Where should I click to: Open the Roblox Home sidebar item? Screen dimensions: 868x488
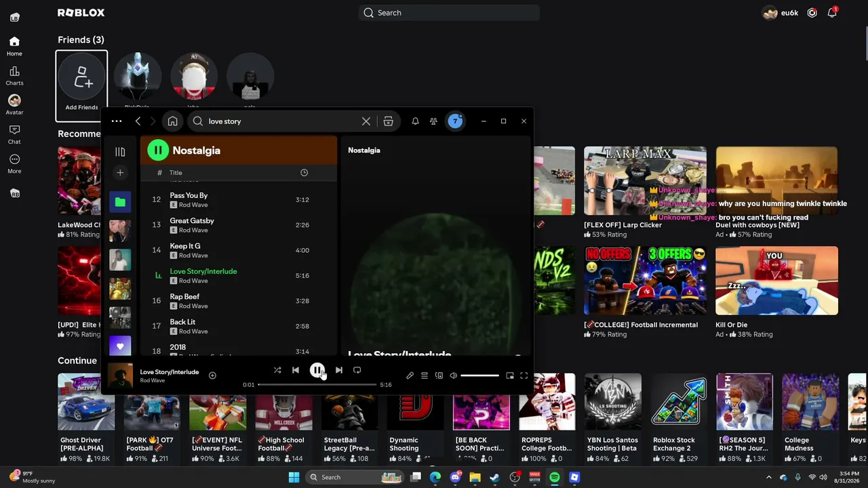tap(14, 46)
